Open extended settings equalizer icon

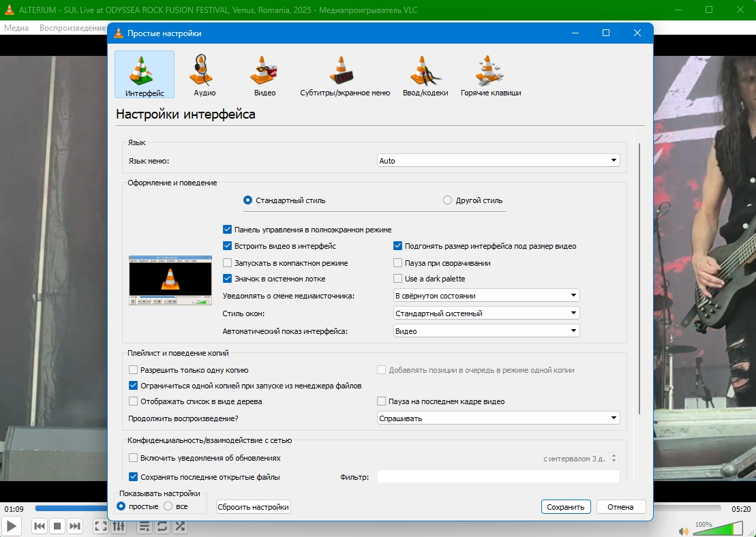pyautogui.click(x=118, y=526)
